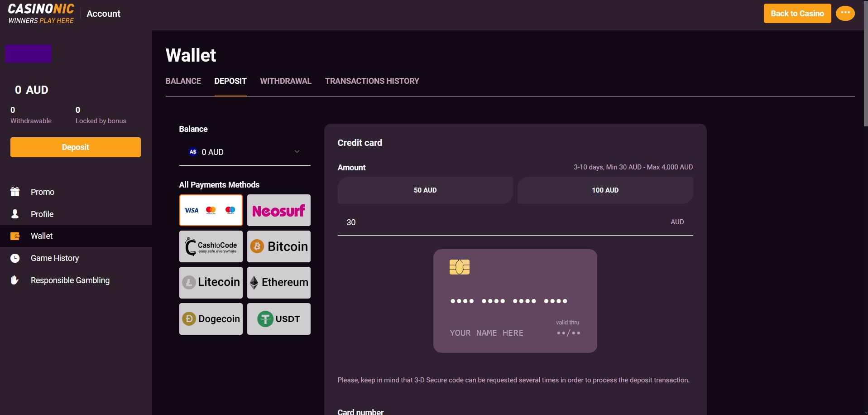Select the Dogecoin payment tile
The height and width of the screenshot is (415, 868).
coord(211,319)
